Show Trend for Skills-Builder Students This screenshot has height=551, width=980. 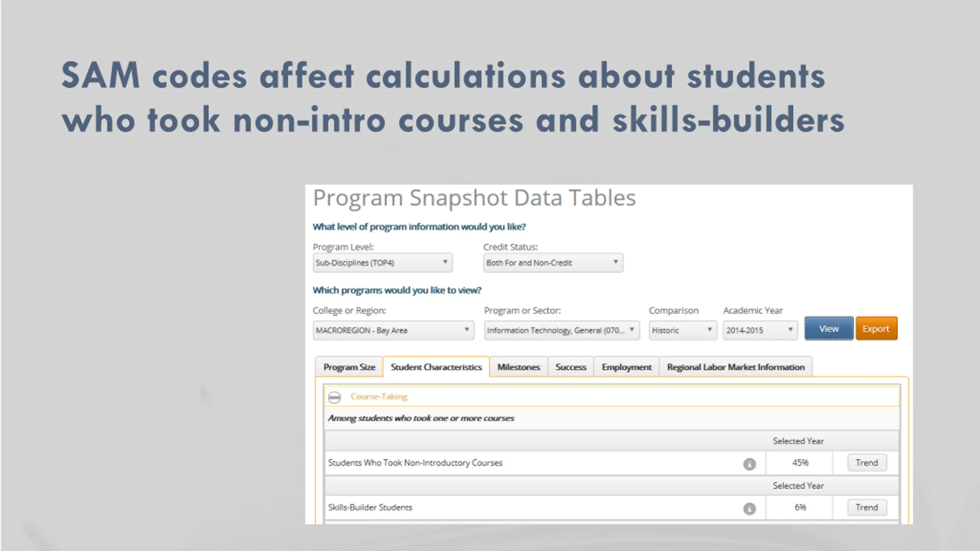point(867,508)
